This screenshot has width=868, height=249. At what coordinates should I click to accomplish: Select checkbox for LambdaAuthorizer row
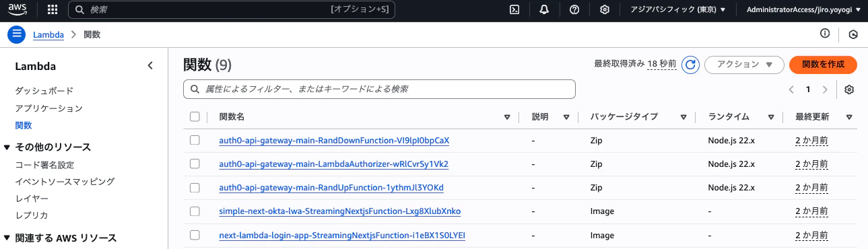(195, 164)
